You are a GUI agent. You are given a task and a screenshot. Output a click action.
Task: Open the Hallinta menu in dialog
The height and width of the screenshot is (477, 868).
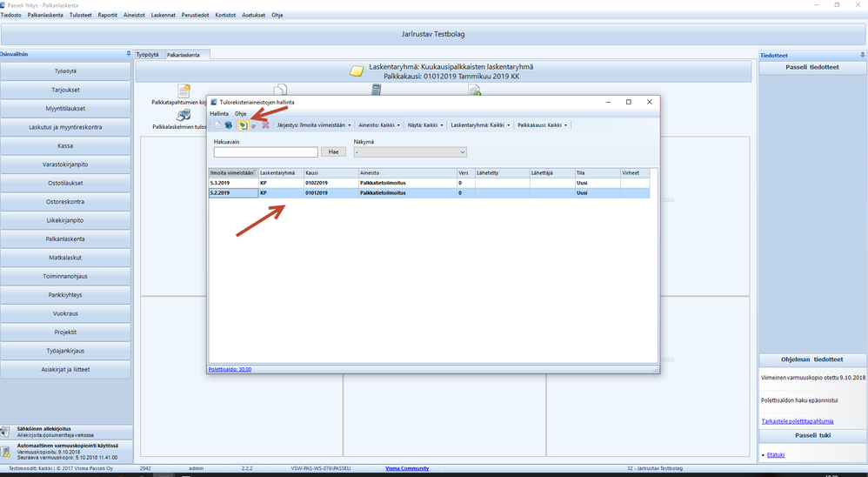pos(219,113)
